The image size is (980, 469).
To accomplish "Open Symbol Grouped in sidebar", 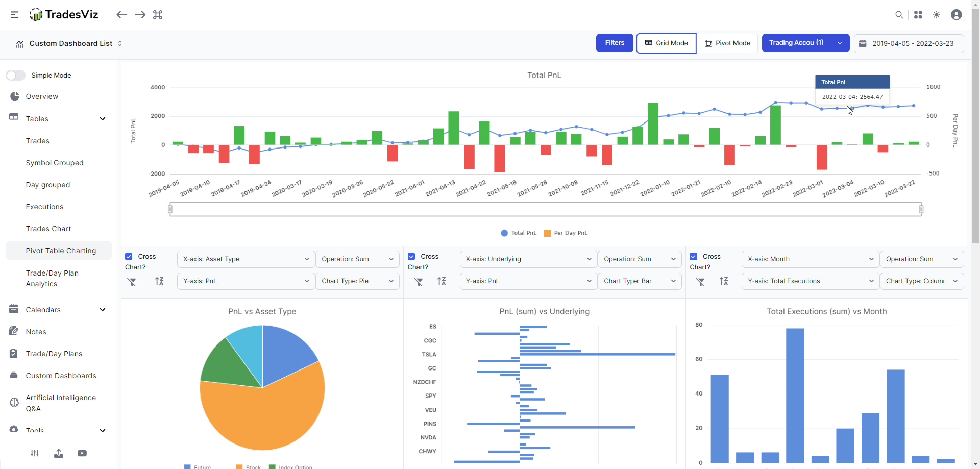I will point(55,163).
